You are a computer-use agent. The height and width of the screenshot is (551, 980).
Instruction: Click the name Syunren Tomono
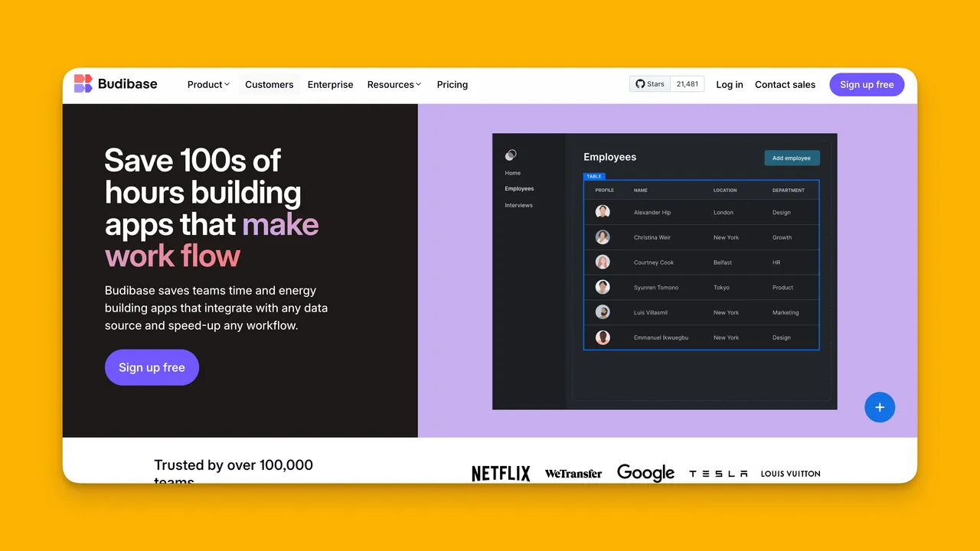[x=655, y=288]
